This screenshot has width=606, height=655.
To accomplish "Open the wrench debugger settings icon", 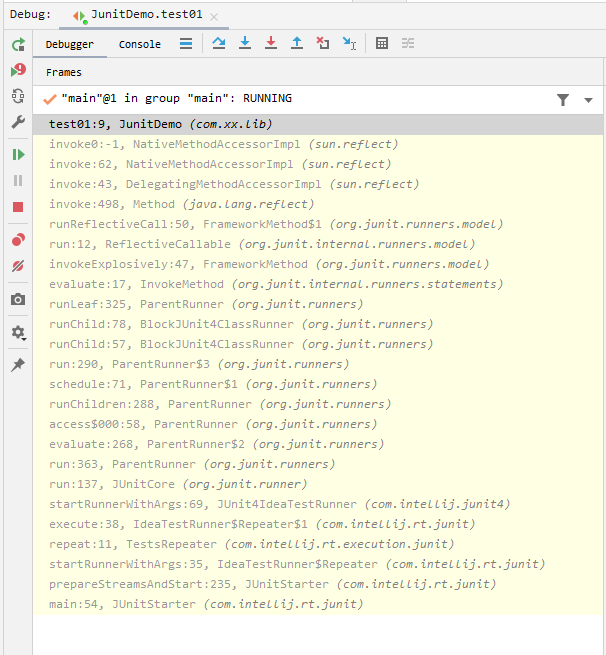I will tap(18, 122).
